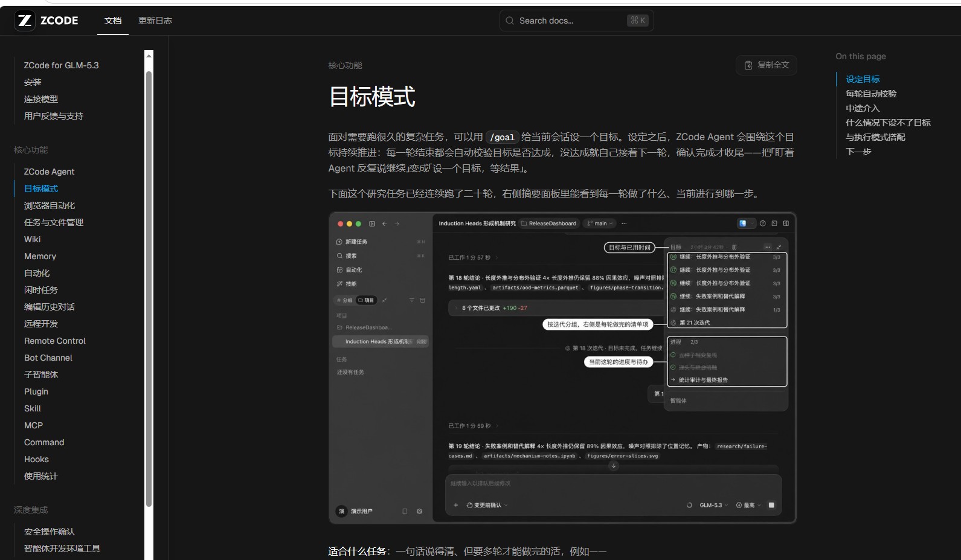Open the 最高 effort dropdown
This screenshot has height=560, width=961.
(748, 505)
